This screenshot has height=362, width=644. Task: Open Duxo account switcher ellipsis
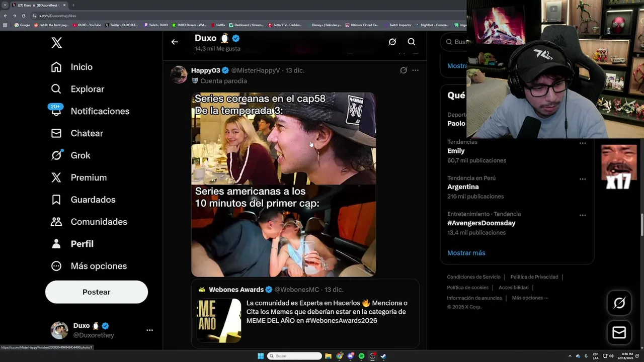[149, 330]
